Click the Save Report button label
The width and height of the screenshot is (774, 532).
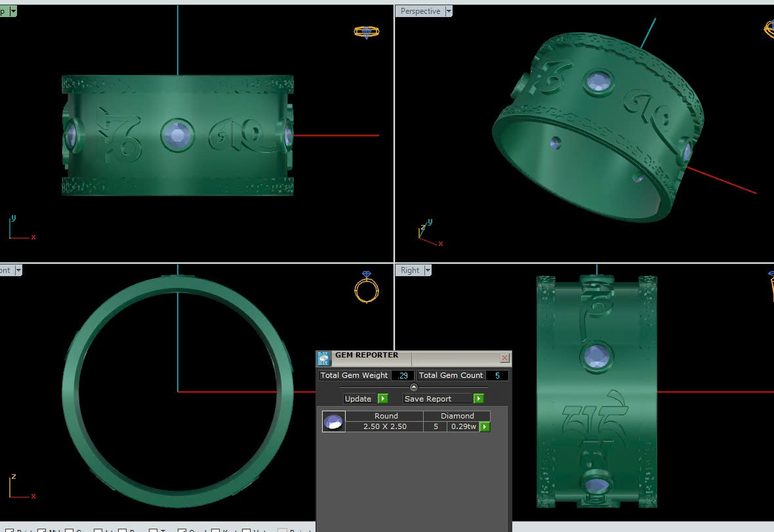coord(428,399)
